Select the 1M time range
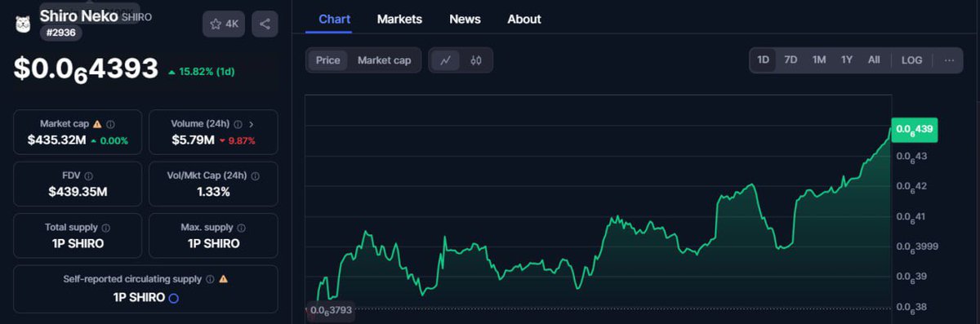This screenshot has width=980, height=324. pyautogui.click(x=819, y=60)
